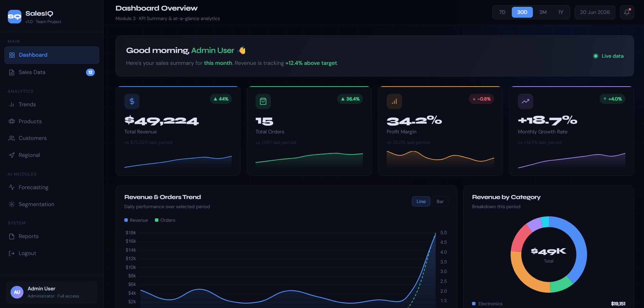644x308 pixels.
Task: Click the Segmentation sun icon
Action: click(x=12, y=204)
